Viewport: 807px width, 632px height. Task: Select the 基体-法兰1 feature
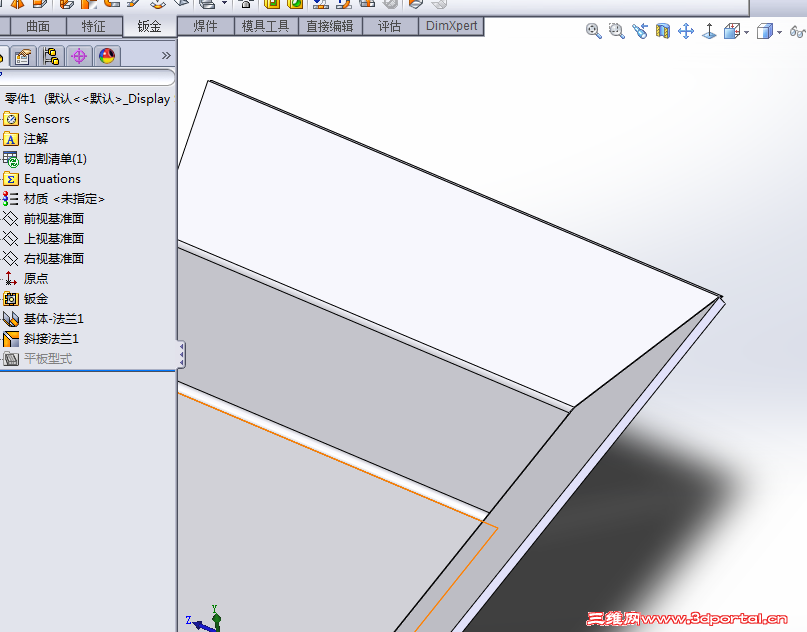(x=43, y=319)
